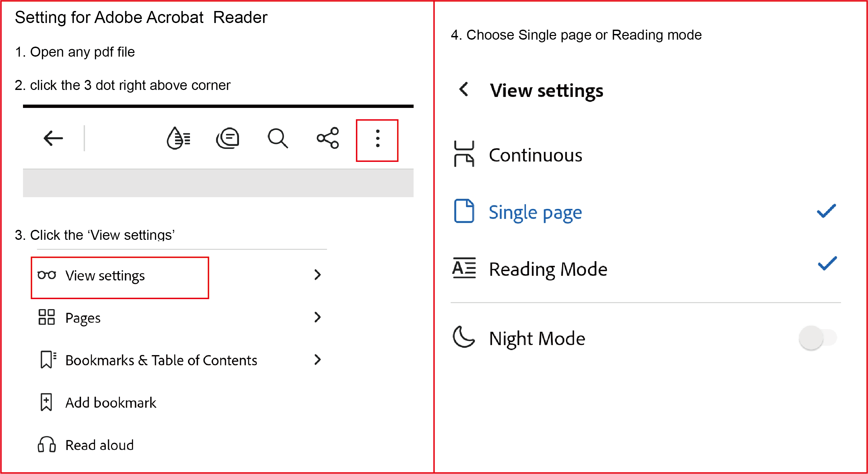
Task: Select the Single page view option
Action: pyautogui.click(x=535, y=213)
